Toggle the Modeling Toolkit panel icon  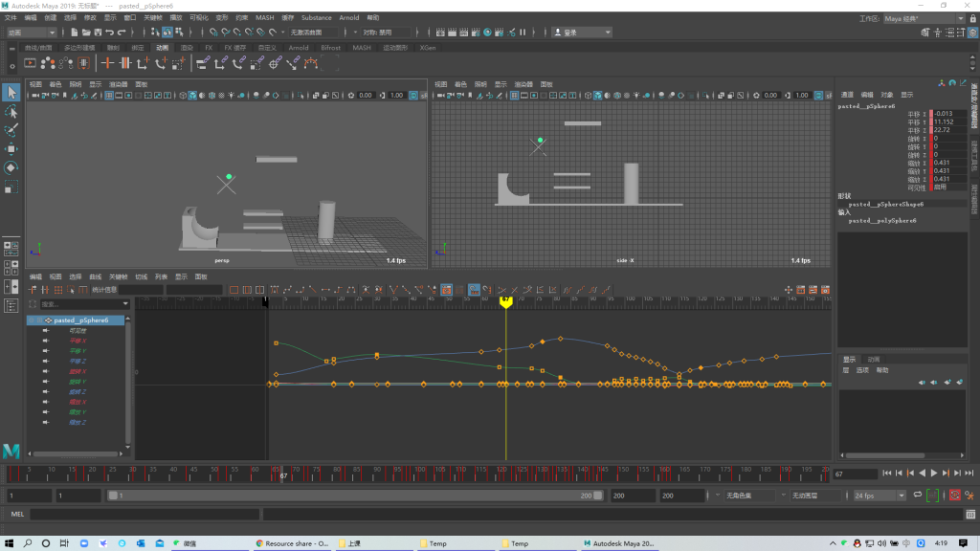click(925, 33)
